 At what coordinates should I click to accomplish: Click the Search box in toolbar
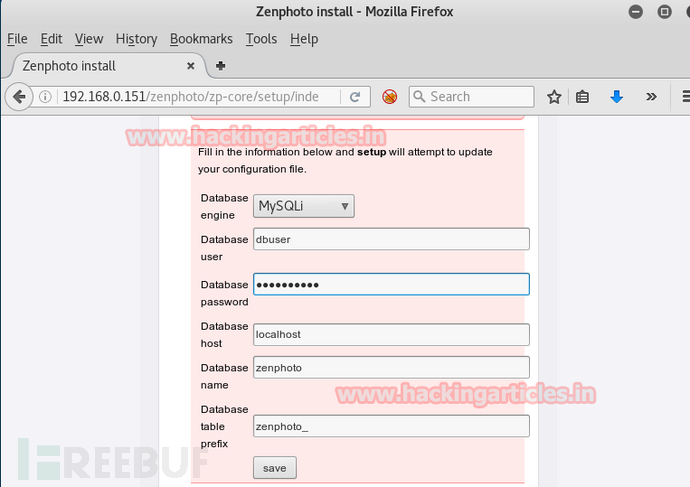click(471, 96)
